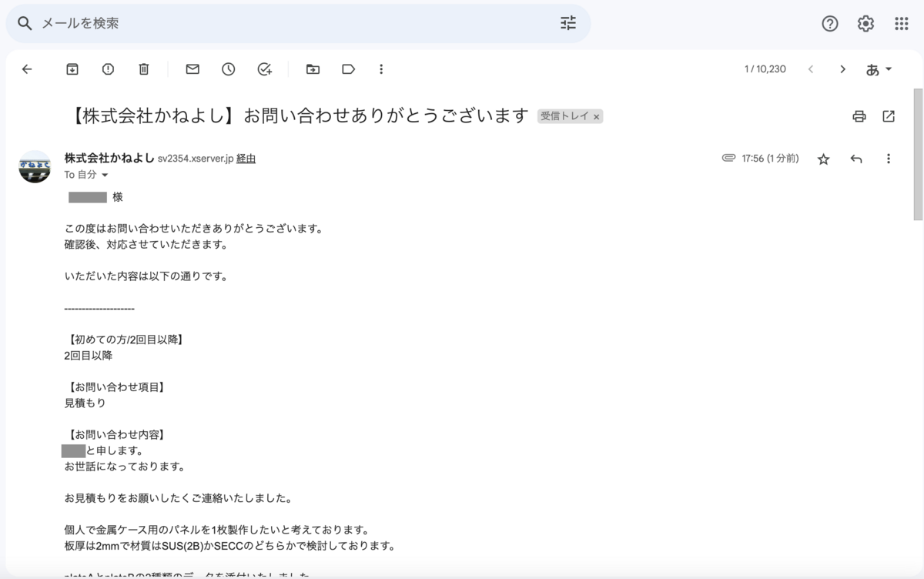Click the 1 / 10,230 counter text

coord(765,69)
